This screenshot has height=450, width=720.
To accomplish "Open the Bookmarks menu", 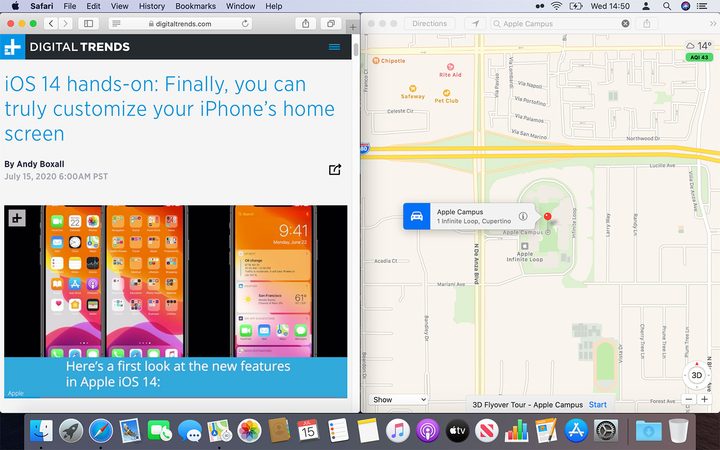I will pos(196,6).
